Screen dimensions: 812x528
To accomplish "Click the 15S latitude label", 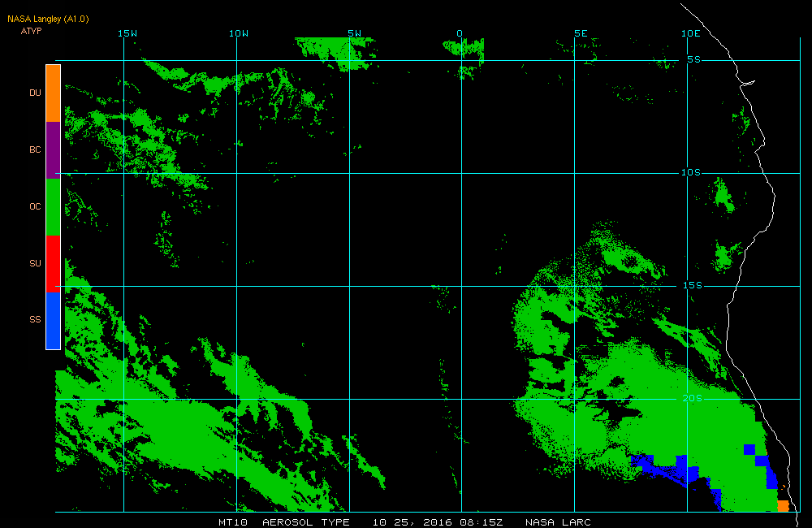I will point(693,285).
